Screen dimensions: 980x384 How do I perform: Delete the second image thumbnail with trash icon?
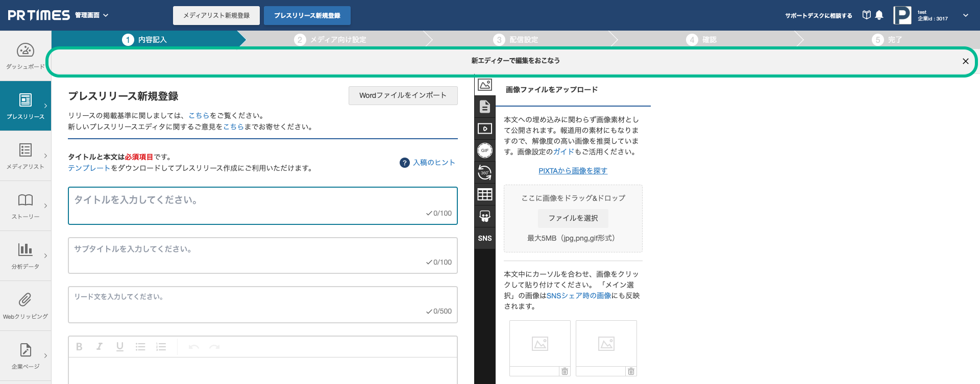[x=631, y=371]
